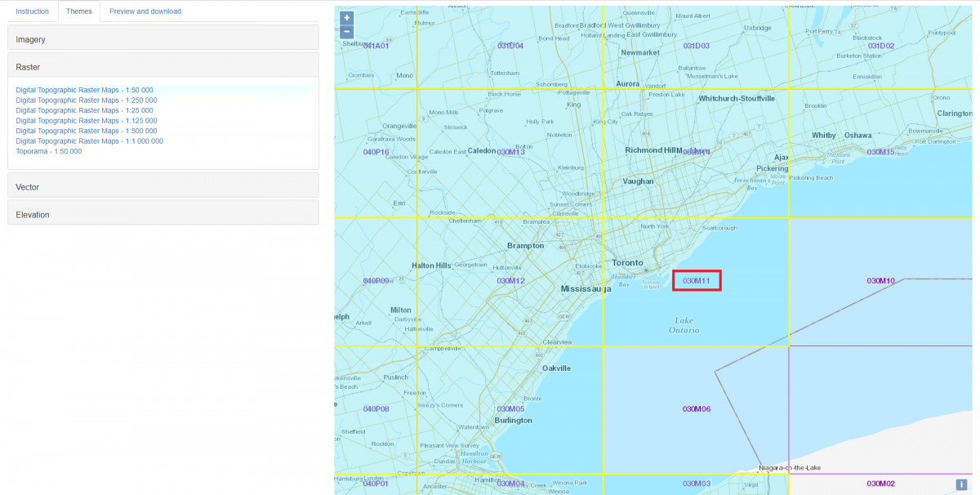
Task: Click the highlighted 030M11 map tile
Action: coord(696,280)
